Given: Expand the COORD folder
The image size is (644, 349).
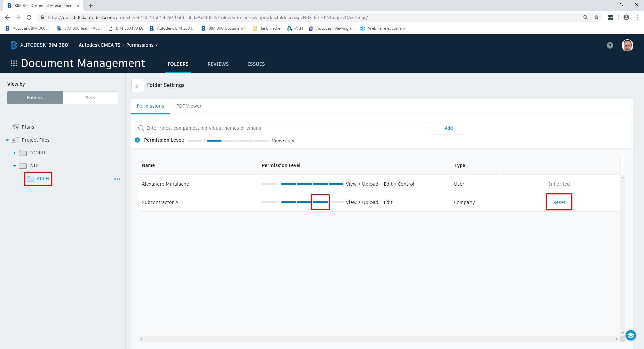Looking at the screenshot, I should [14, 153].
